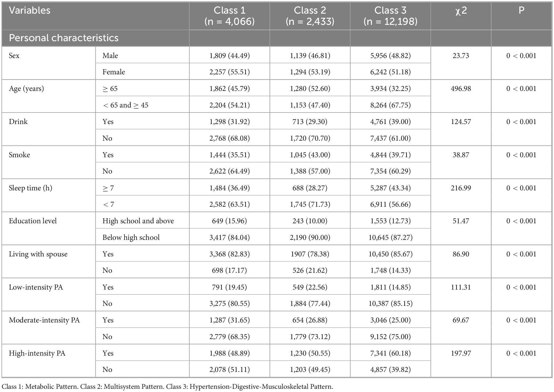Select the Class 3 (n = 12,198) header
The height and width of the screenshot is (392, 554).
(390, 16)
